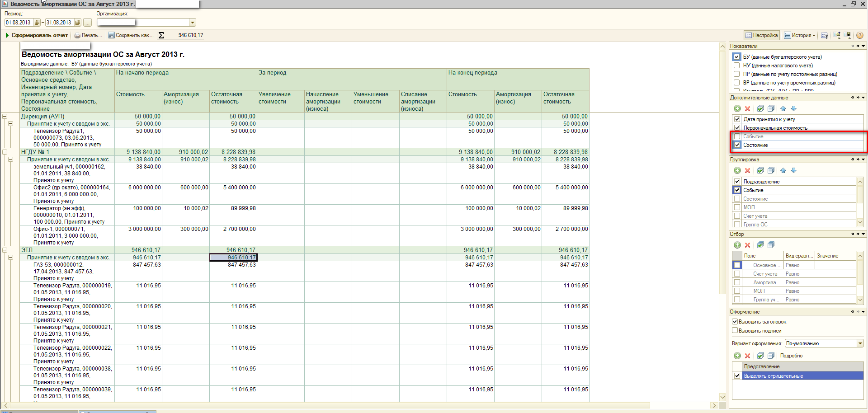Viewport: 868px width, 413px height.
Task: Toggle Первоначальная стоимость checkbox
Action: click(737, 128)
